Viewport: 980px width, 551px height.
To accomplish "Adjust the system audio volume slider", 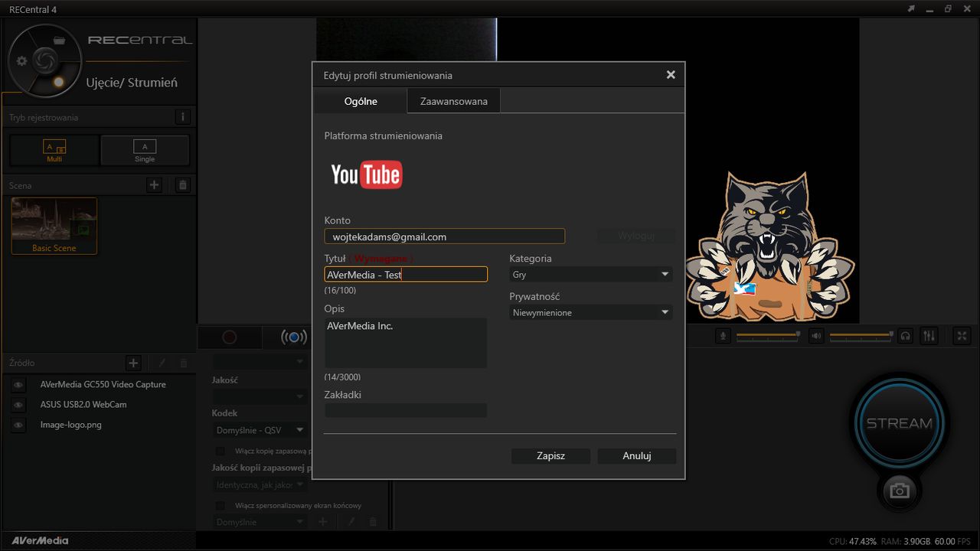I will [x=861, y=335].
